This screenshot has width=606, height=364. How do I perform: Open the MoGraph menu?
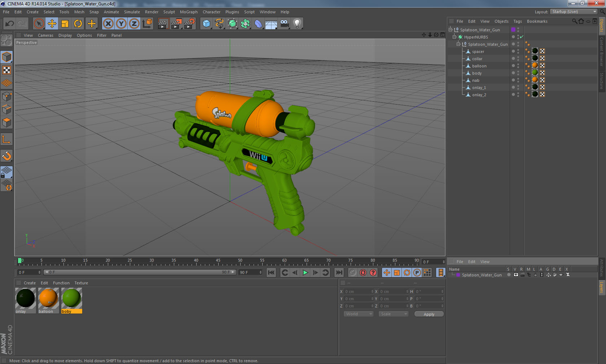189,12
